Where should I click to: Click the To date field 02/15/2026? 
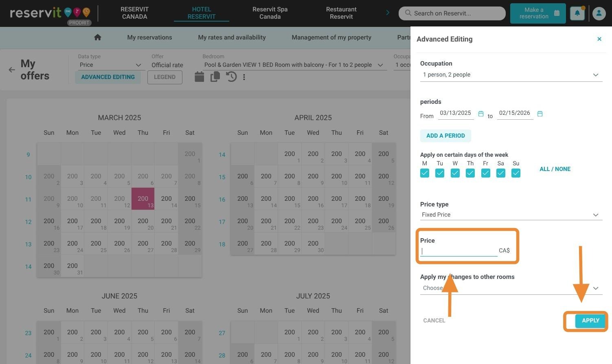[x=515, y=113]
